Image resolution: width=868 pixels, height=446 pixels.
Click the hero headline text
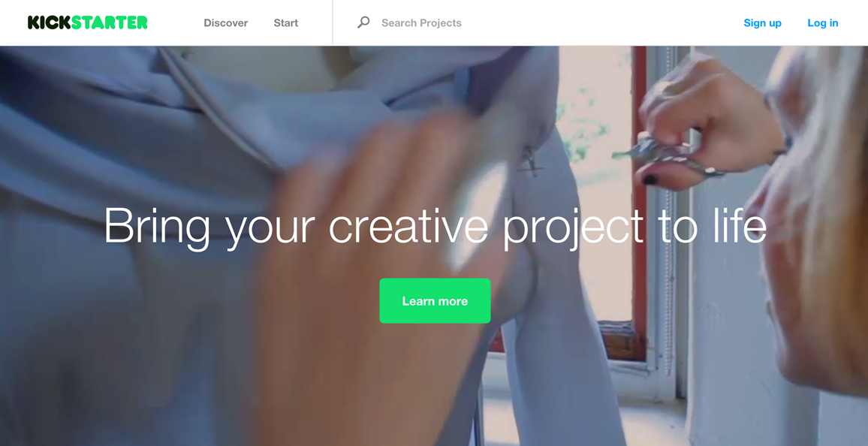pyautogui.click(x=435, y=226)
